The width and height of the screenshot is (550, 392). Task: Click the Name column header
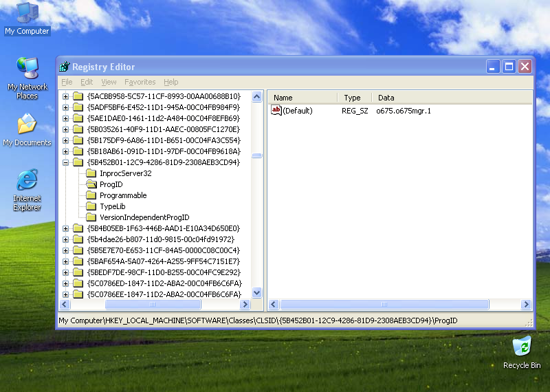point(303,98)
